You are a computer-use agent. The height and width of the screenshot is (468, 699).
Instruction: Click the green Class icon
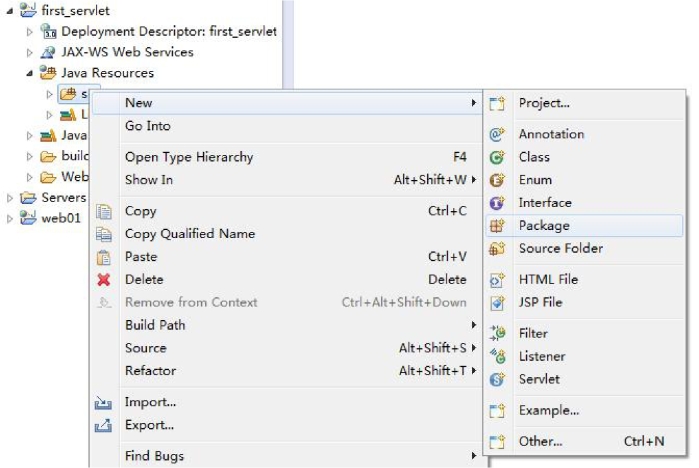(497, 157)
